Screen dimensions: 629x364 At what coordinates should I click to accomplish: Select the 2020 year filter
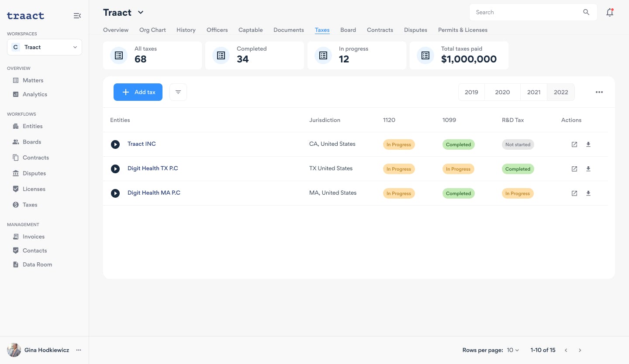502,92
